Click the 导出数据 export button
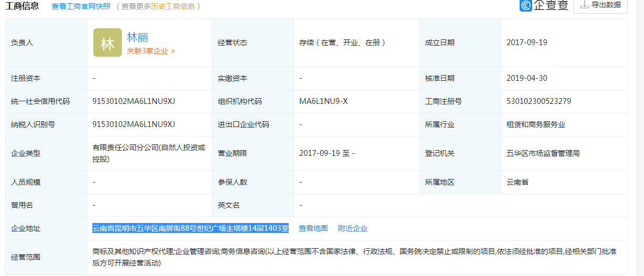The height and width of the screenshot is (276, 644). [x=600, y=5]
